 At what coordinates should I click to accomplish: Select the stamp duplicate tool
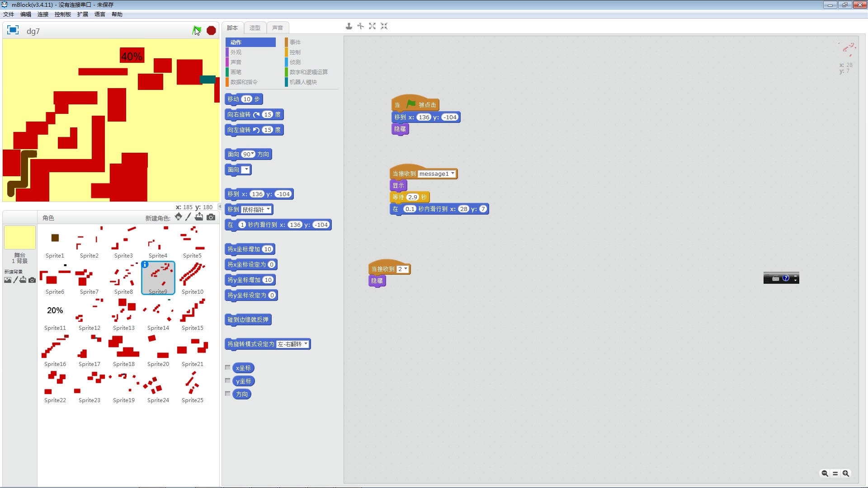[349, 26]
